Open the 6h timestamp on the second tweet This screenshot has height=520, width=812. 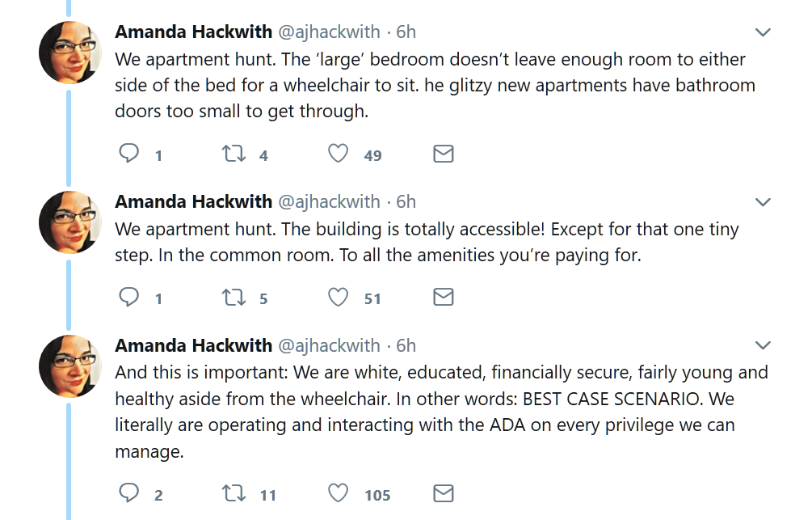406,201
